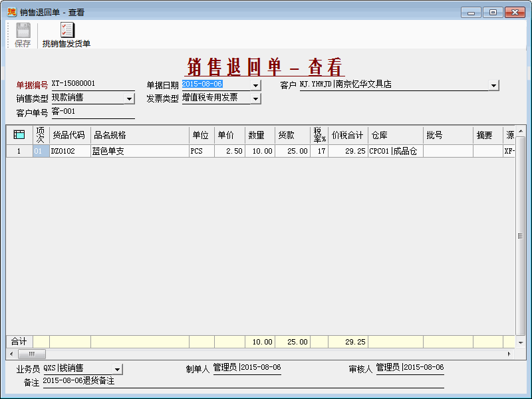Screen dimensions: 532x399
Task: Click the vertical scrollbar up arrow
Action: click(x=521, y=131)
